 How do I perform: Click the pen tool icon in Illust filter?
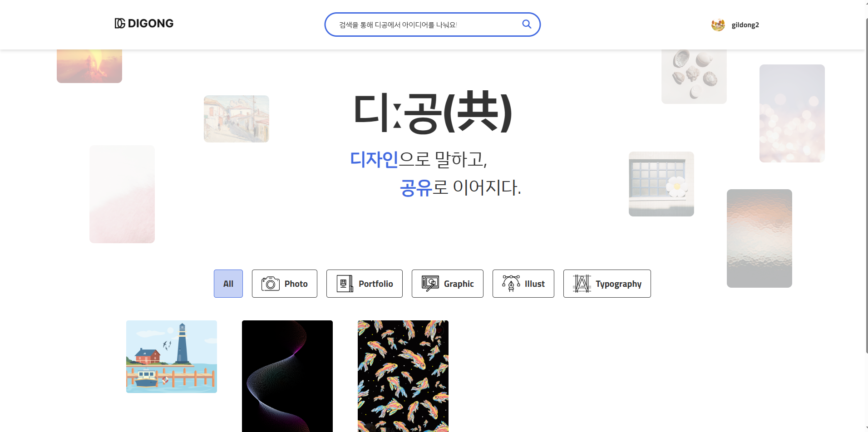click(x=511, y=283)
